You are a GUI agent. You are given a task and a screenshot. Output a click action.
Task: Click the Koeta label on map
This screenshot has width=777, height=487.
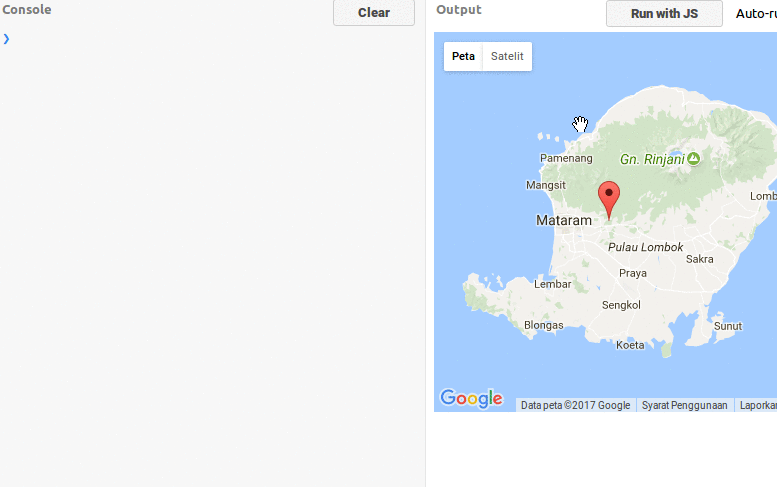click(630, 345)
